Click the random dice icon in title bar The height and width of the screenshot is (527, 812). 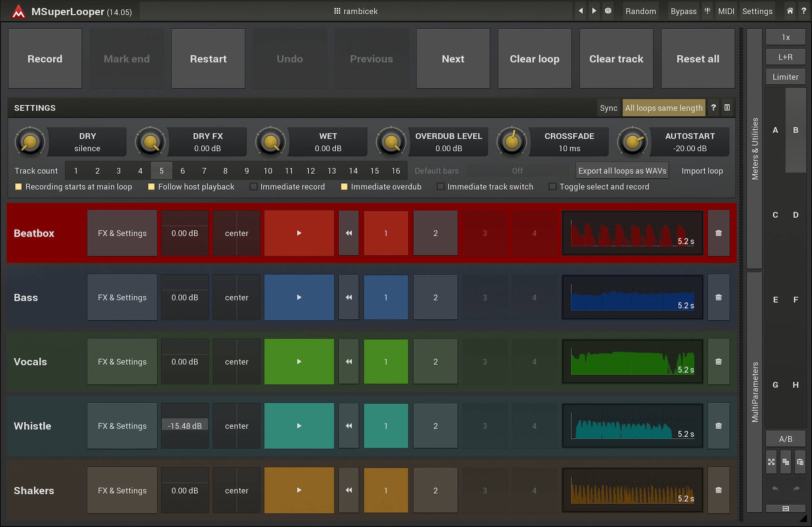pos(608,11)
